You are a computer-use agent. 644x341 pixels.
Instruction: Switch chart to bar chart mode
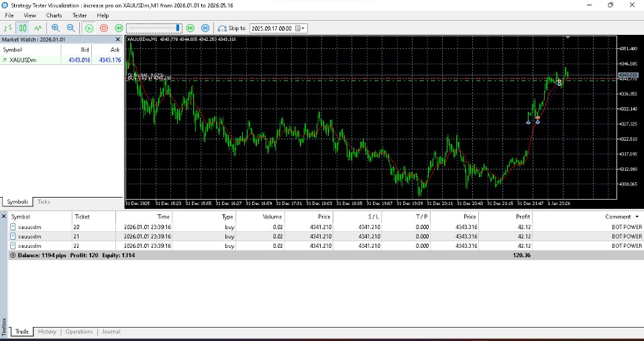click(x=8, y=28)
